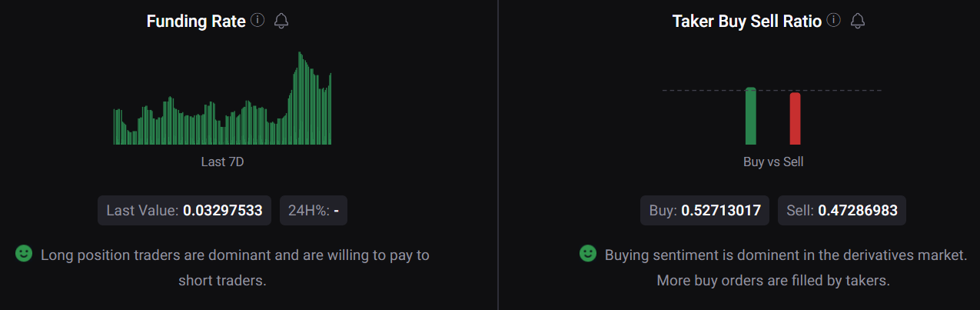Open the Taker Buy Sell Ratio info icon

click(x=834, y=21)
